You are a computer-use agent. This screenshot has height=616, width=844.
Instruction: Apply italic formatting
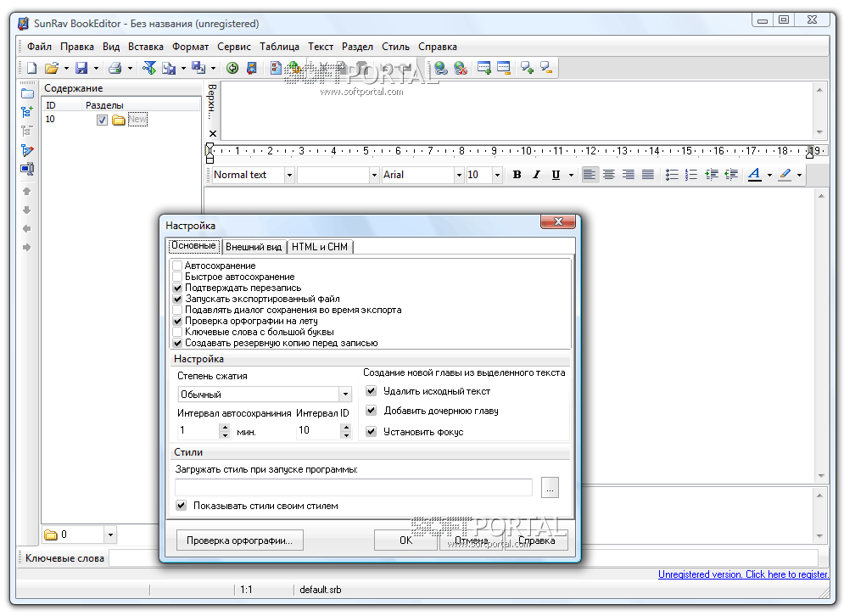click(536, 175)
